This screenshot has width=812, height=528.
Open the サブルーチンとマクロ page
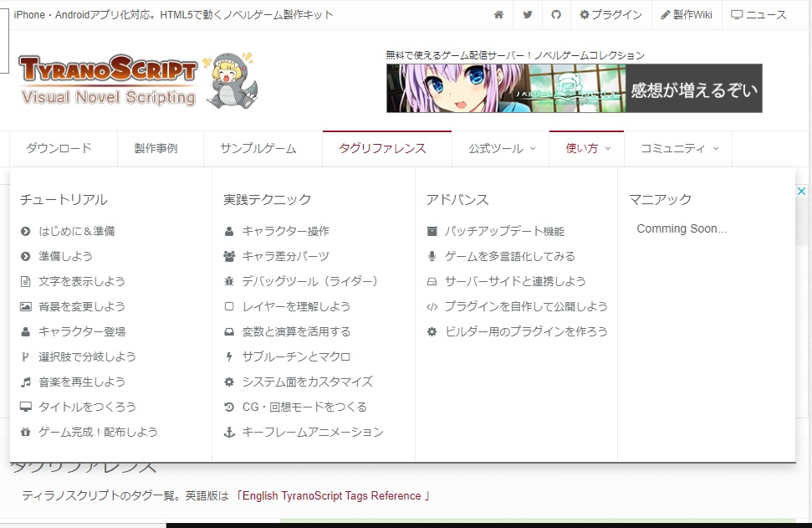(297, 356)
